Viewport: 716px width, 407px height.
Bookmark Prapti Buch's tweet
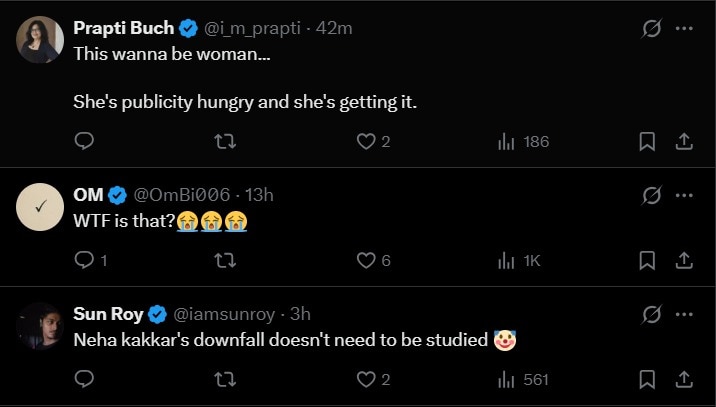pyautogui.click(x=647, y=141)
